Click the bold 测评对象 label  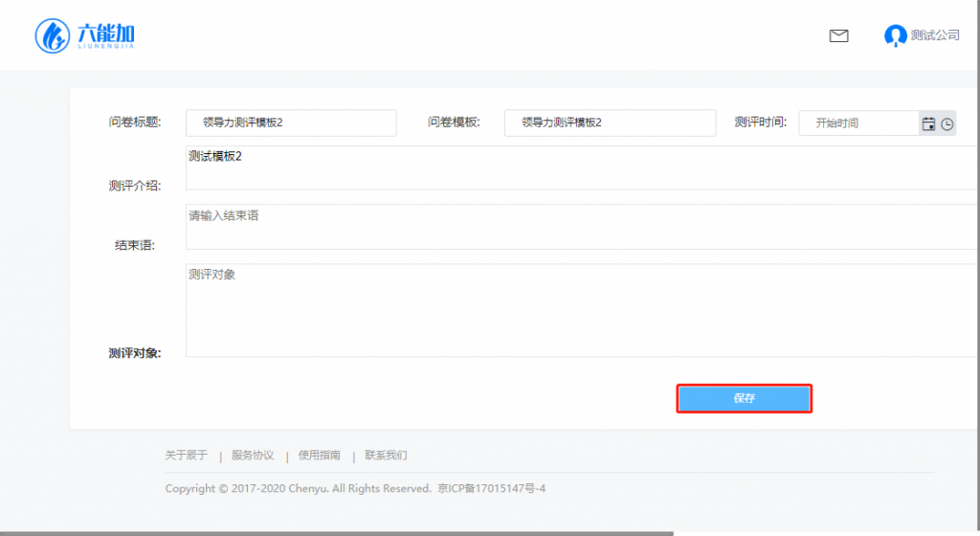coord(134,353)
